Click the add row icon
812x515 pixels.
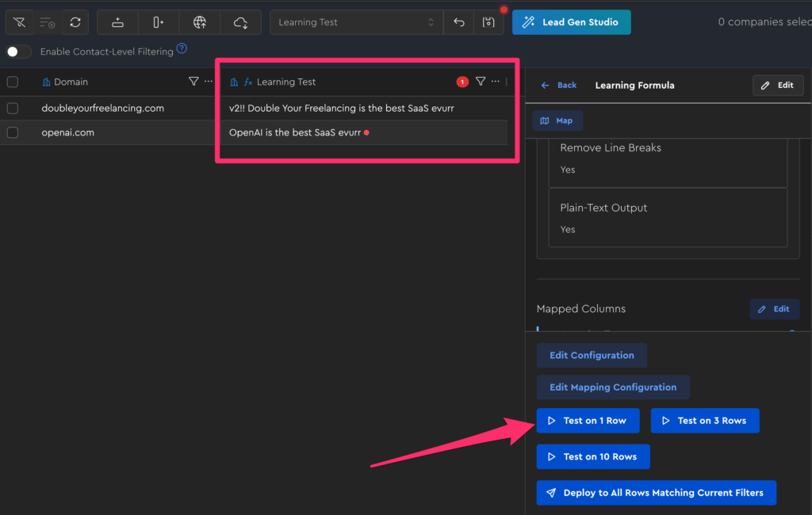click(117, 22)
